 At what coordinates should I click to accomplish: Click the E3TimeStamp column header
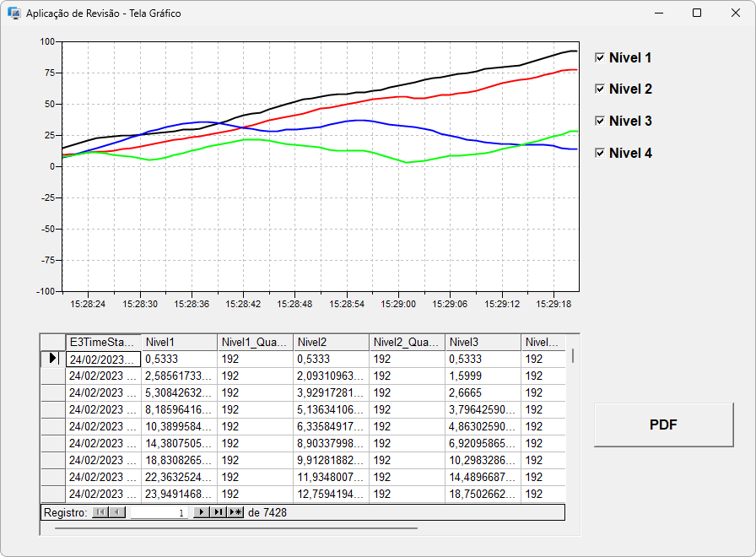[103, 342]
